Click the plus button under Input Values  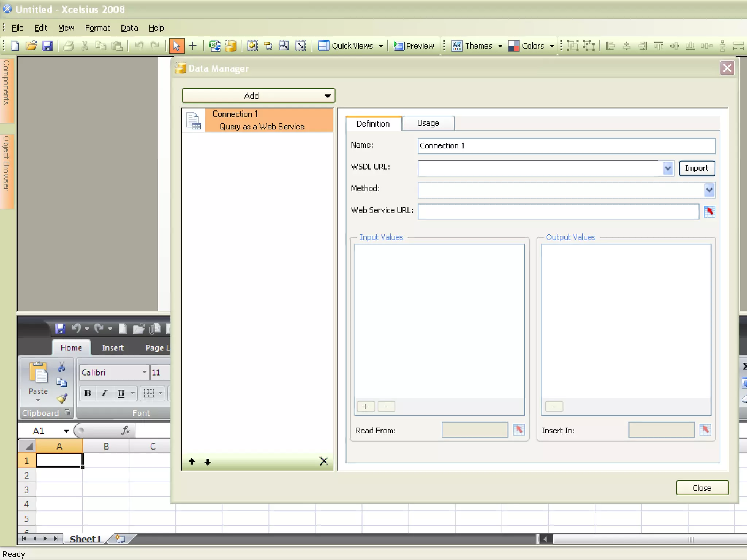(366, 407)
